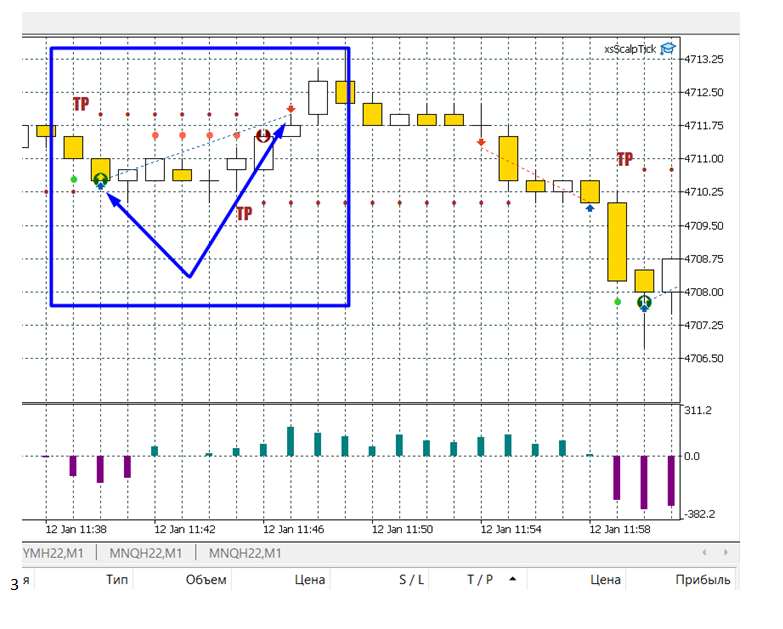The height and width of the screenshot is (629, 783).
Task: Click indicator scale value 311.2
Action: point(698,411)
